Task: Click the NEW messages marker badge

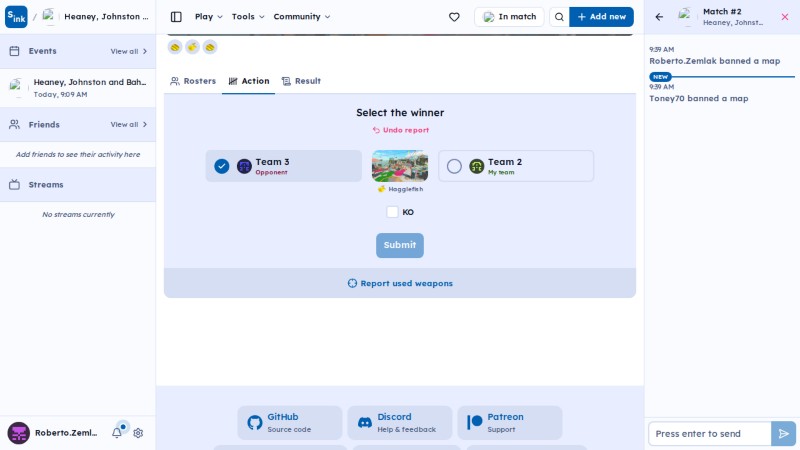Action: click(x=660, y=77)
